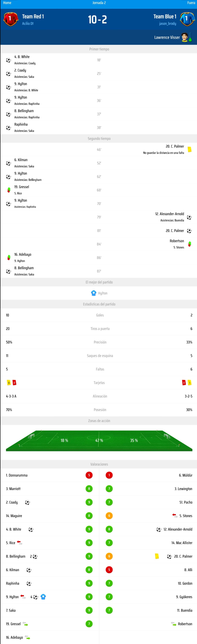
Task: Tap Gressel substitution arrows at 68'
Action: point(9,190)
